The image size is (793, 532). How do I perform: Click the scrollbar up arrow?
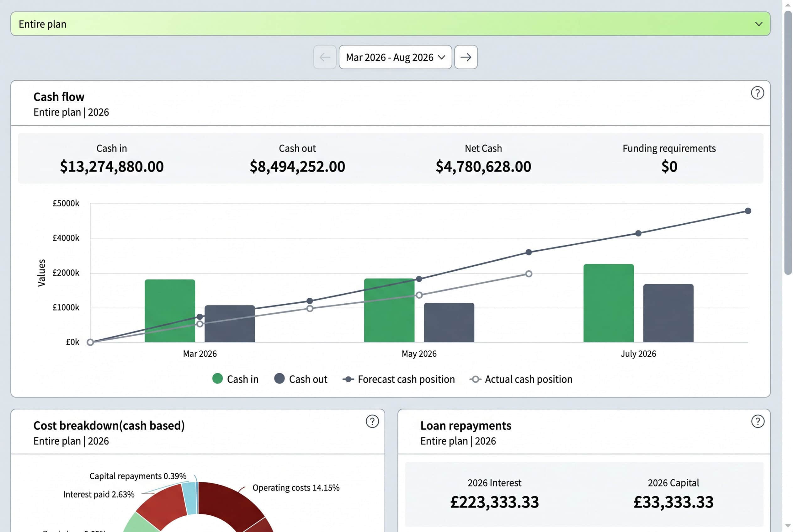point(788,5)
